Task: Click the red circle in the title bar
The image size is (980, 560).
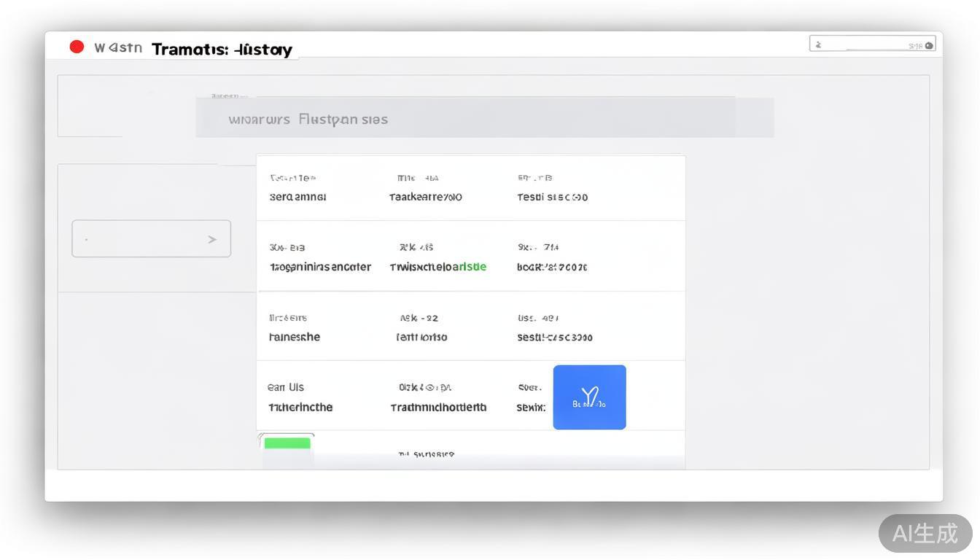Action: coord(77,47)
